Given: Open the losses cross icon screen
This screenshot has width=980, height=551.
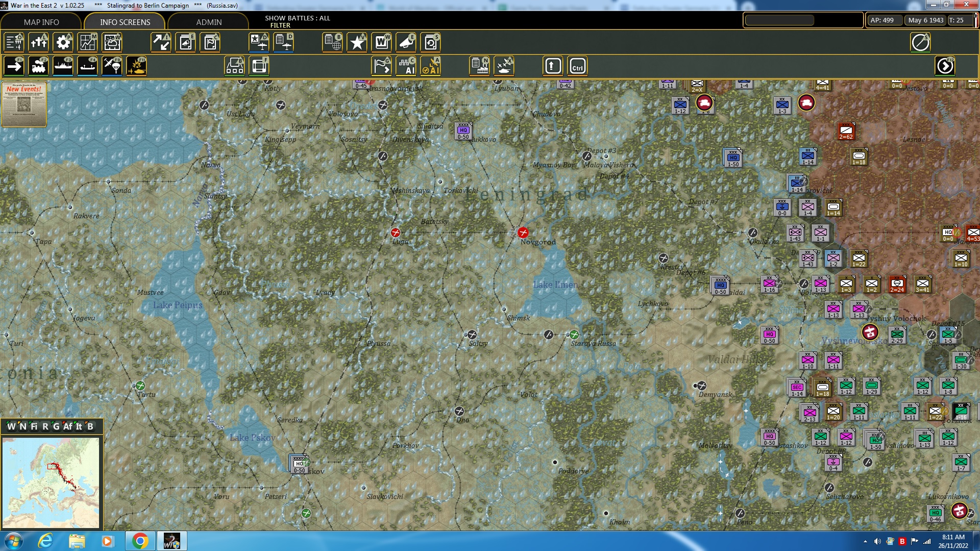Looking at the screenshot, I should pyautogui.click(x=39, y=42).
